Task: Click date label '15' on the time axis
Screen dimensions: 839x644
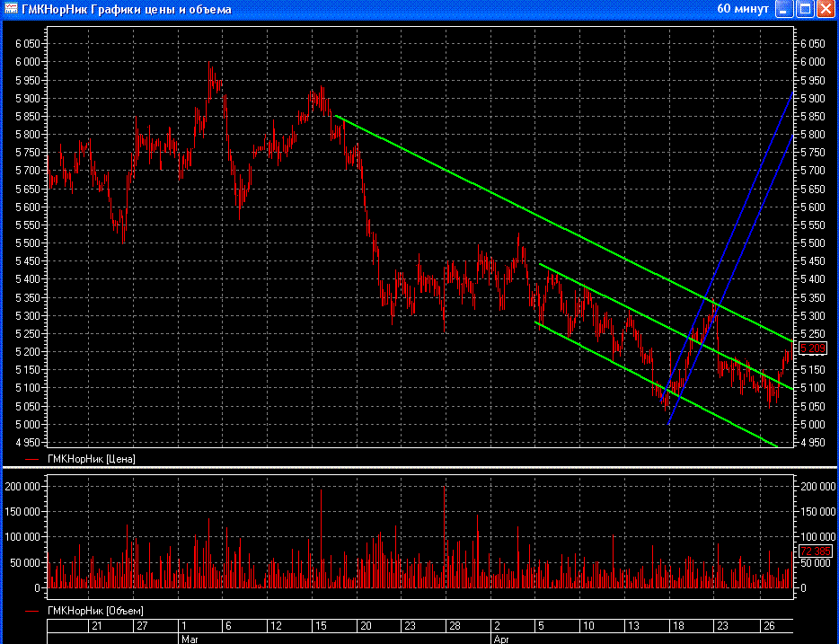Action: pyautogui.click(x=321, y=626)
